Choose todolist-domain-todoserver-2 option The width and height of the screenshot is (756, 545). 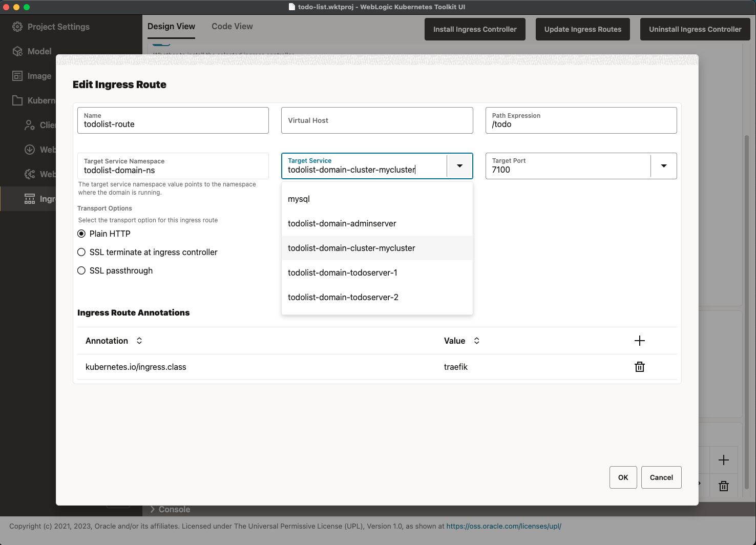[x=377, y=297]
